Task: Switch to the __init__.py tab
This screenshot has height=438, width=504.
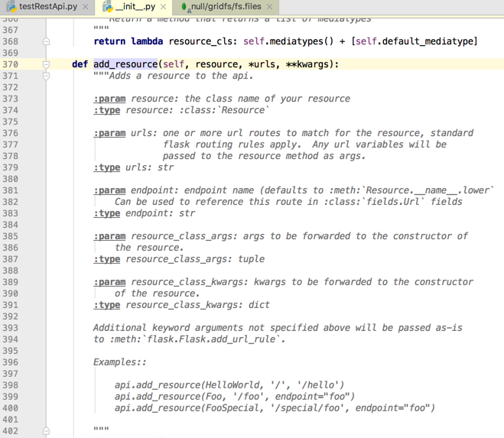Action: [x=134, y=6]
